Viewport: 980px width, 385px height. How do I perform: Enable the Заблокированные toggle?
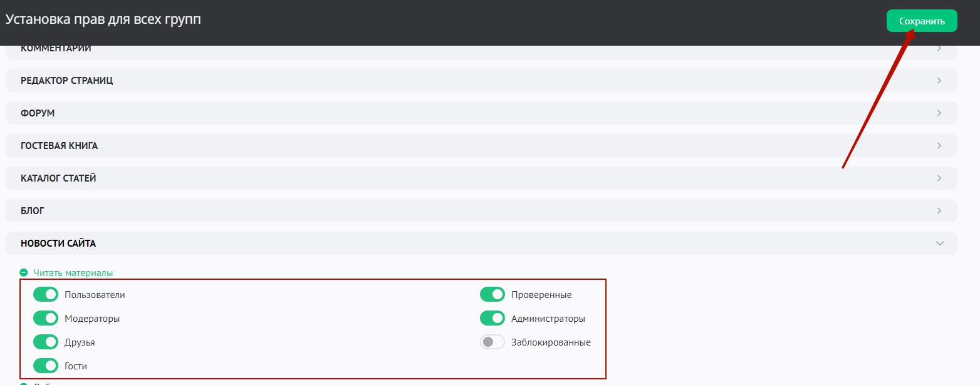492,342
